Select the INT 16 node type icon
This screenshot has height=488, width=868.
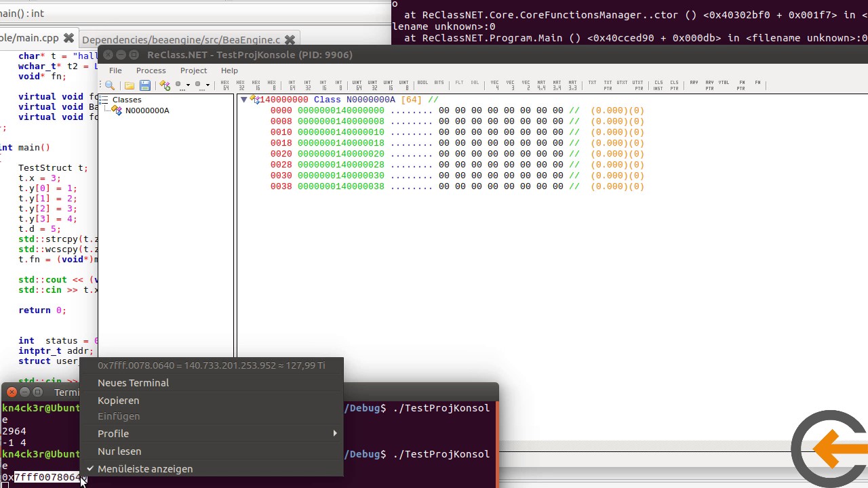point(323,85)
